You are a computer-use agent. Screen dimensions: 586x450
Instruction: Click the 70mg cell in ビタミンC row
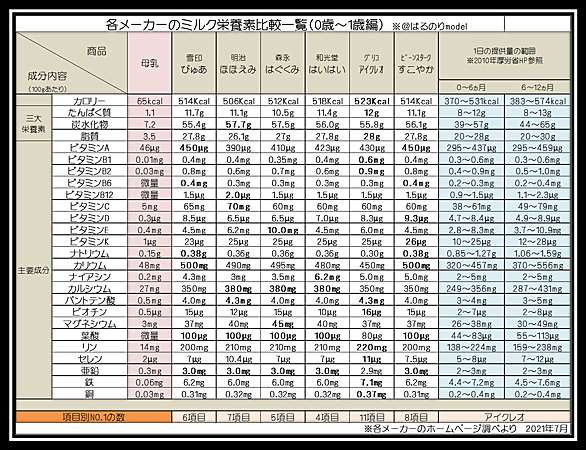coord(238,206)
